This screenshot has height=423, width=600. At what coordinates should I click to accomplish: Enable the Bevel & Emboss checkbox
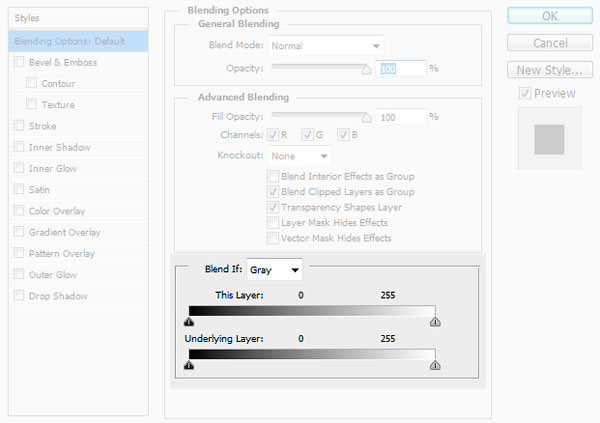[19, 62]
